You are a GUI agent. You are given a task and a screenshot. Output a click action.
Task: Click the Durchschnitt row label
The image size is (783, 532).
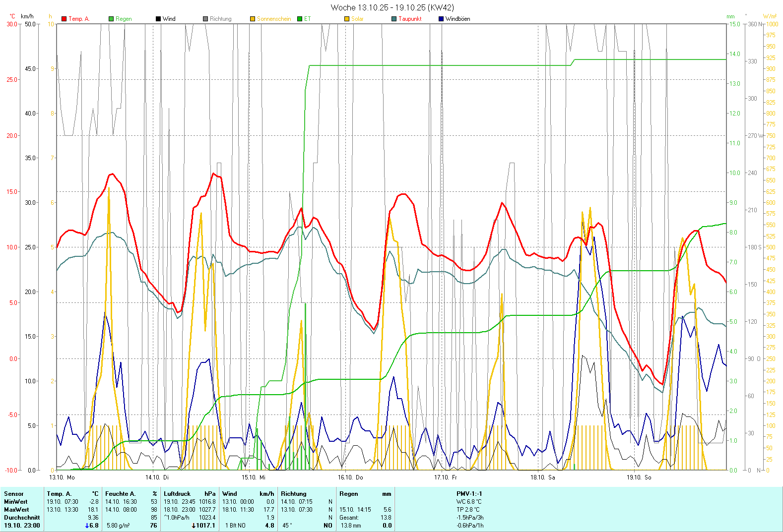pyautogui.click(x=22, y=518)
